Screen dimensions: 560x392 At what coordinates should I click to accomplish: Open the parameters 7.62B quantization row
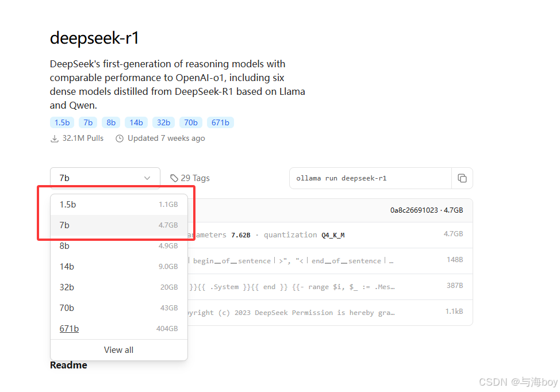331,235
